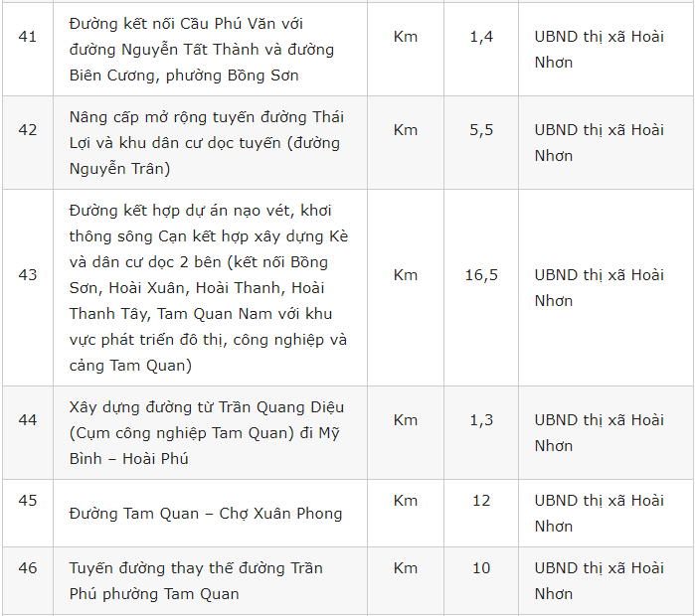Click UBND thị xã Hoài Nhơn in row 41

[600, 50]
